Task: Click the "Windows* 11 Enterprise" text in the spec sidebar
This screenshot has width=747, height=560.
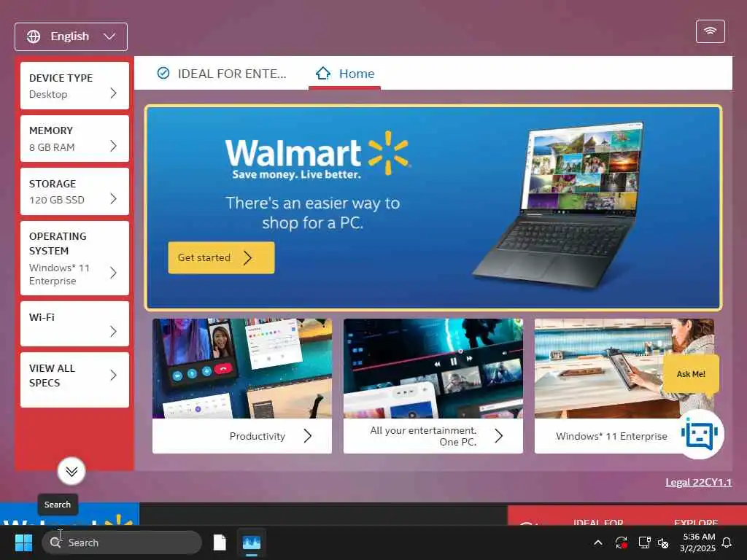Action: [x=59, y=274]
